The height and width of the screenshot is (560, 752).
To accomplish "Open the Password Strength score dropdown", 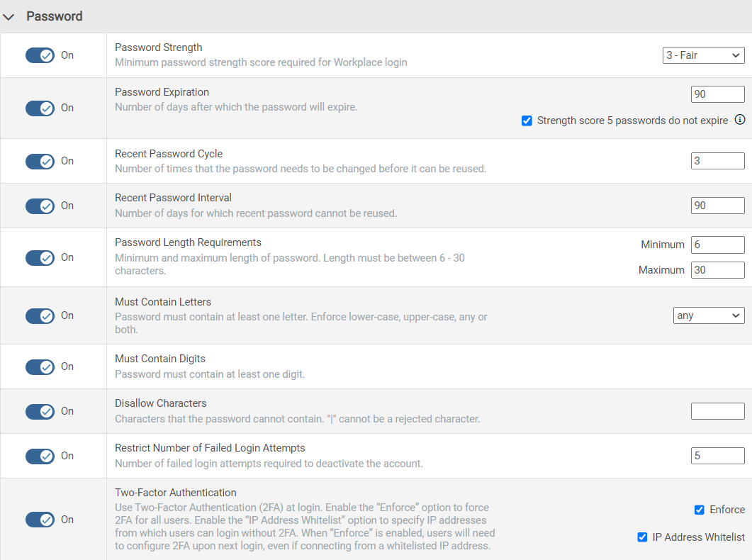I will (x=703, y=55).
